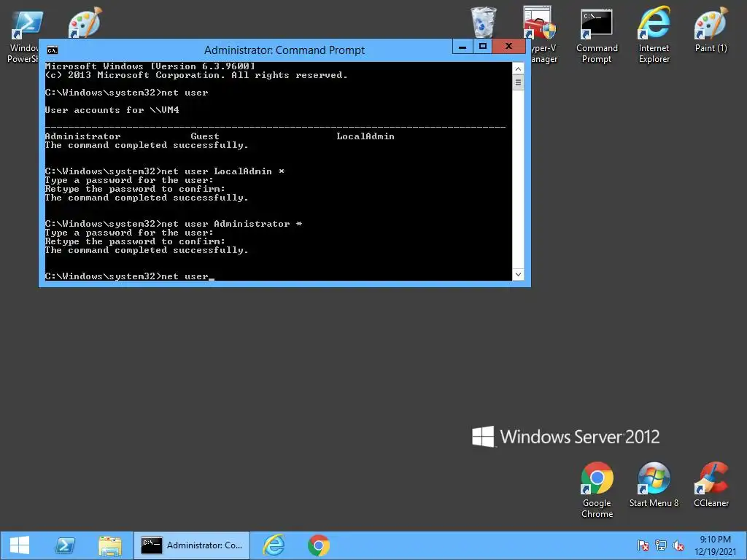
Task: Click the Windows Start button
Action: click(20, 545)
